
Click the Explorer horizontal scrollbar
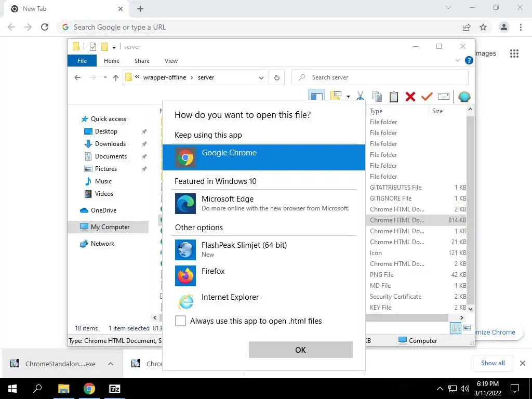point(407,317)
